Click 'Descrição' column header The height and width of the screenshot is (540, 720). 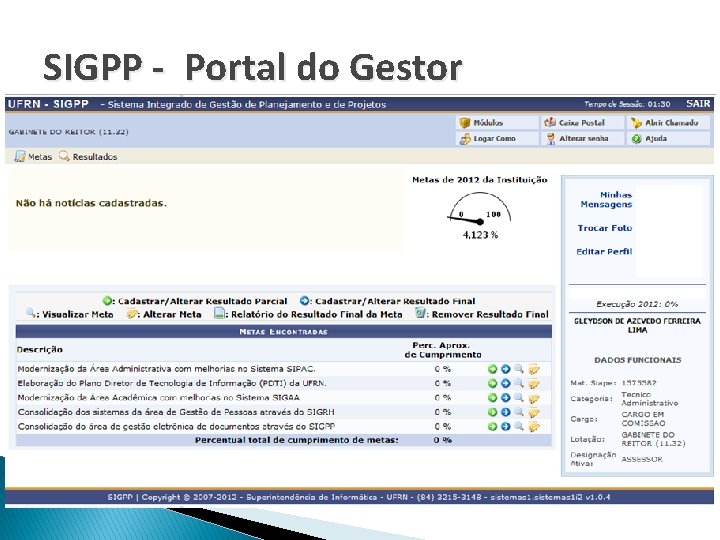pyautogui.click(x=39, y=349)
